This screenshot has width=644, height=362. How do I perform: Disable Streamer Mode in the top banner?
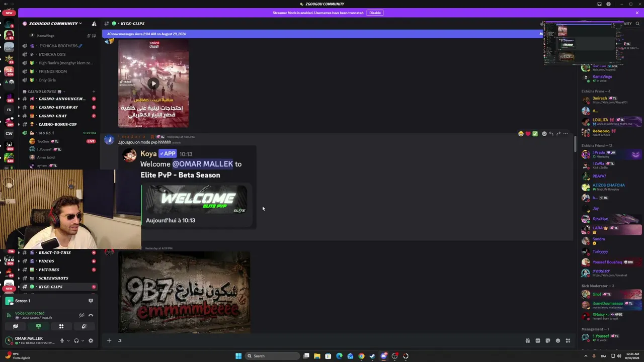(x=375, y=13)
